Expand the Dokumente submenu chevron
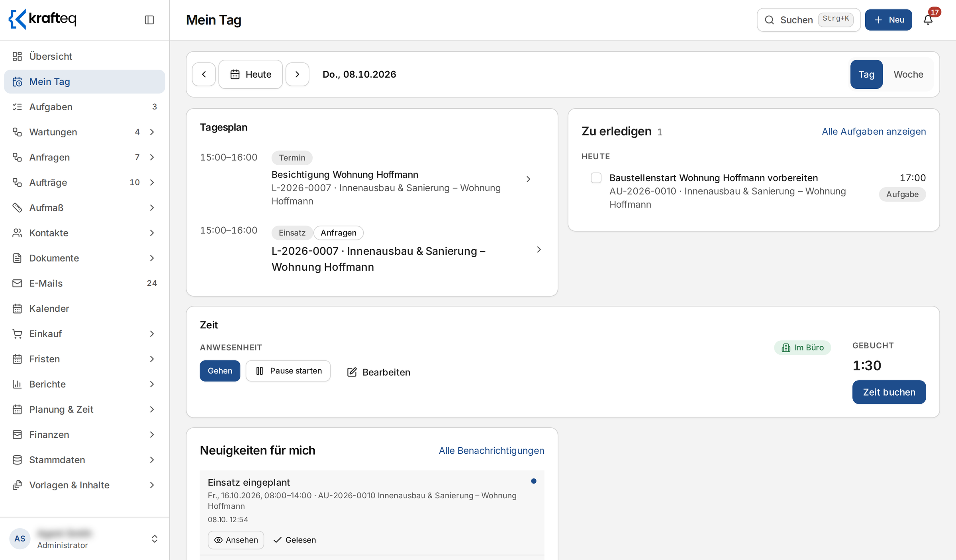This screenshot has width=956, height=560. (152, 258)
